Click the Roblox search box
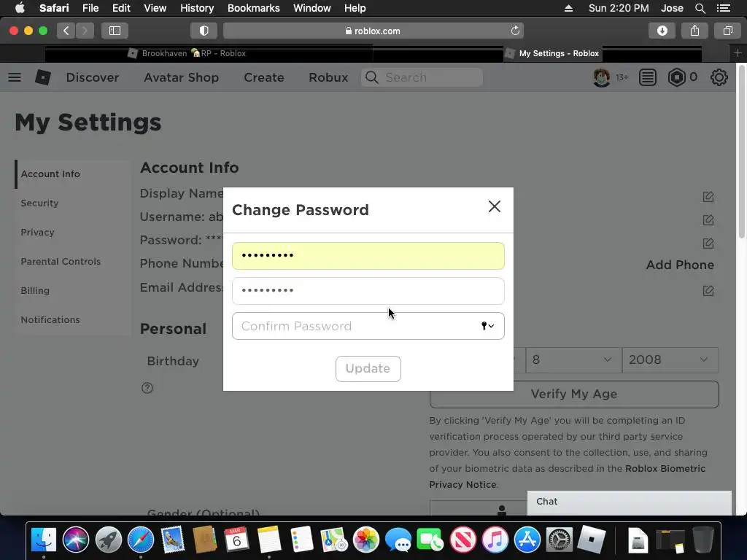747x560 pixels. [422, 77]
